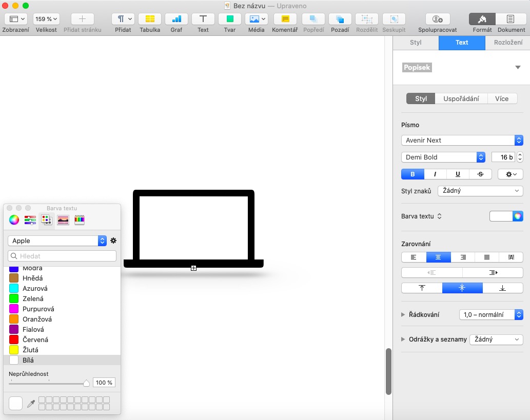Click the palette gear settings icon
Screen dimensions: 530x420
point(113,241)
